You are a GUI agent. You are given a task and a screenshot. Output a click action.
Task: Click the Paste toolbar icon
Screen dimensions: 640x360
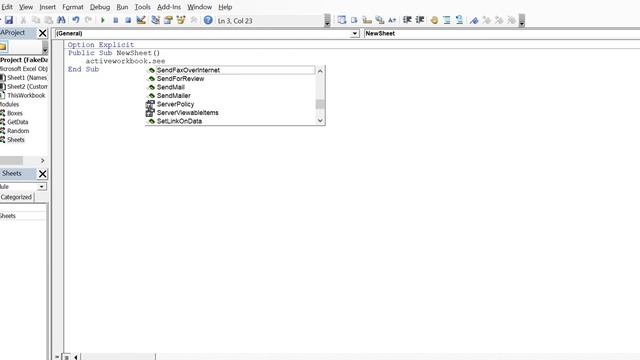pos(49,20)
